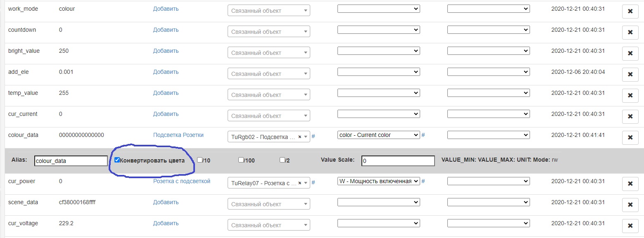Remove the countdown row using X icon
The height and width of the screenshot is (238, 644).
[630, 32]
